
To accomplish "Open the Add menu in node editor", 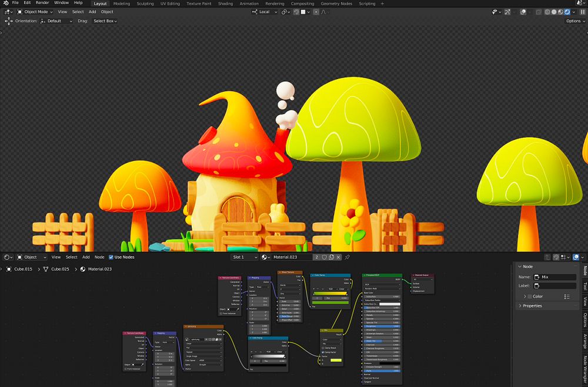I will point(86,257).
